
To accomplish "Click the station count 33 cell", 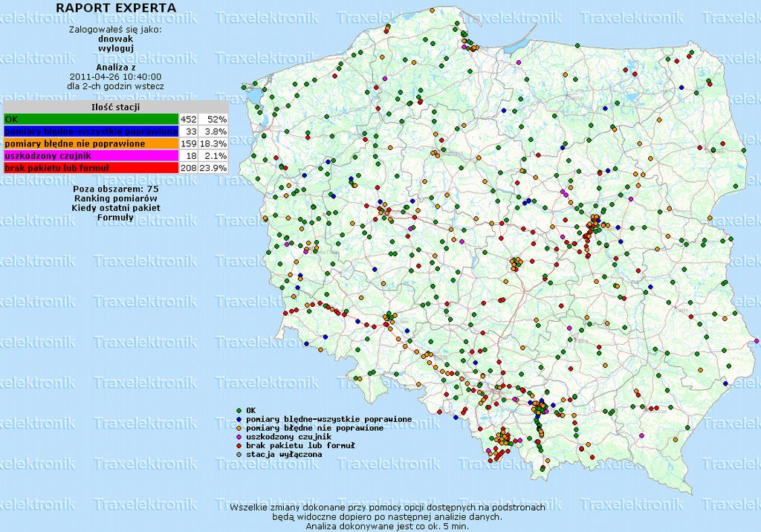I will (x=189, y=132).
